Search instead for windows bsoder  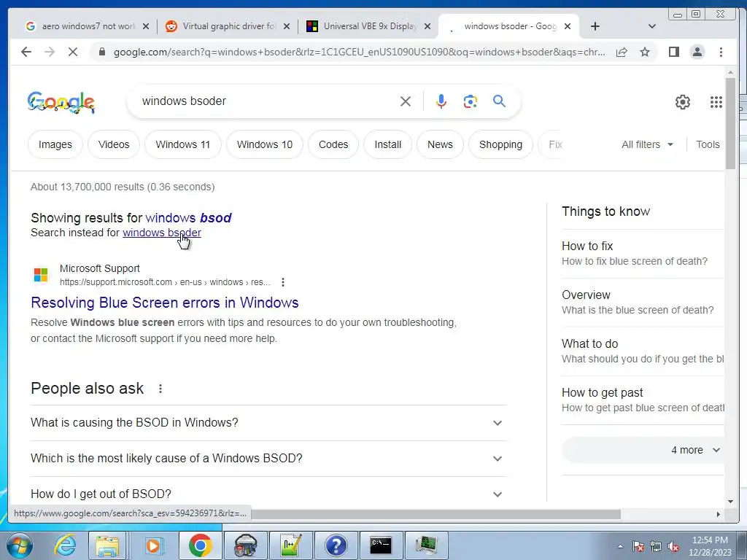161,233
